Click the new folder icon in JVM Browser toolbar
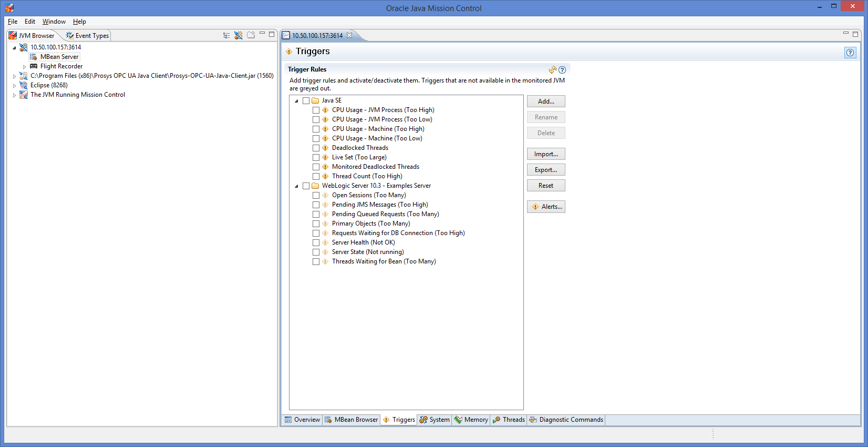868x447 pixels. click(x=251, y=35)
